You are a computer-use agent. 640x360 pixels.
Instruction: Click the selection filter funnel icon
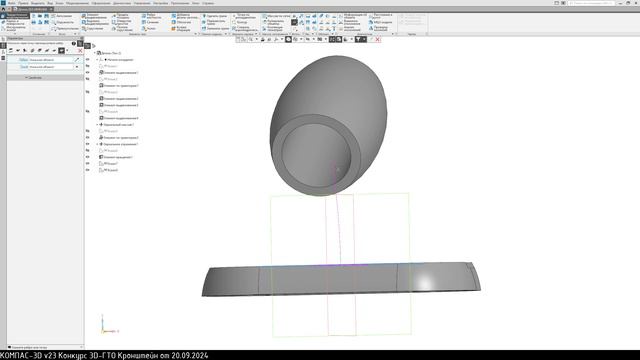[358, 39]
